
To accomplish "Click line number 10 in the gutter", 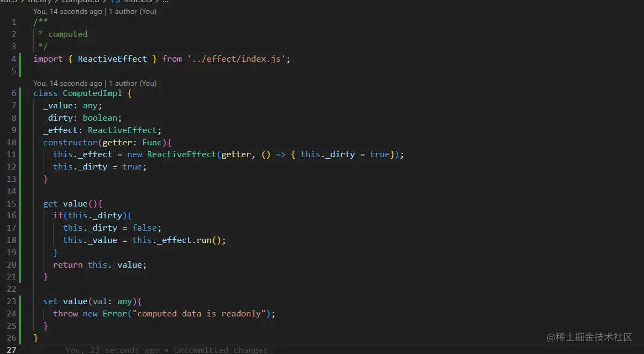I will click(11, 143).
